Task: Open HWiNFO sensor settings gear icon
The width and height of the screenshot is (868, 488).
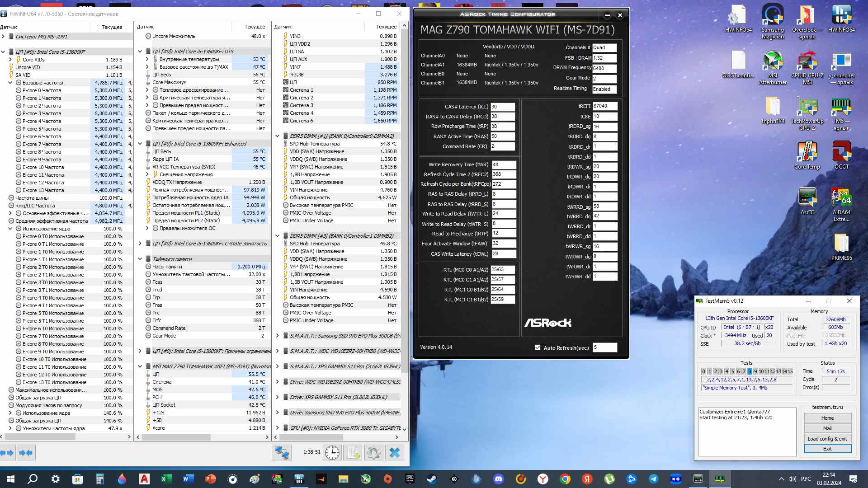Action: pos(373,452)
